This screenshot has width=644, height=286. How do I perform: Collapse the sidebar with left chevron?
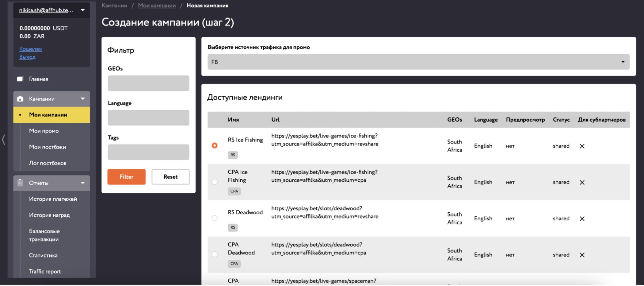(3, 140)
